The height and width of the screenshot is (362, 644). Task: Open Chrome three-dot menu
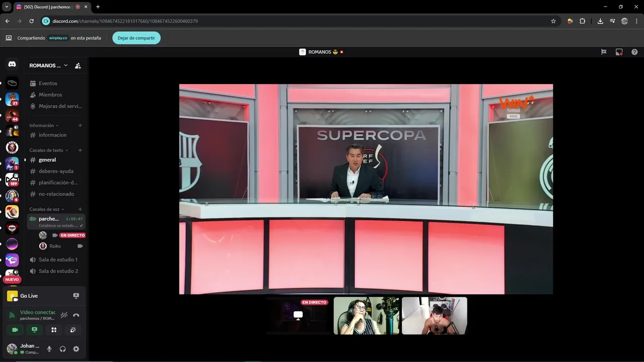tap(636, 21)
